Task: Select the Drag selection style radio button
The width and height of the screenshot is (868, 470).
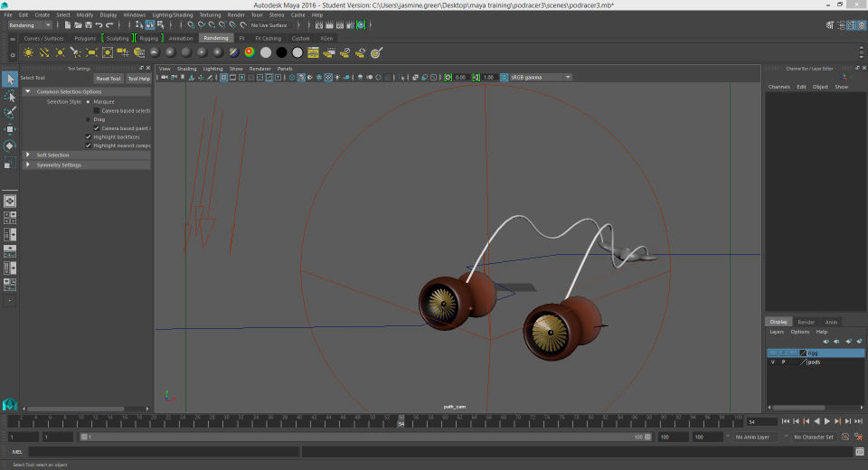Action: 89,119
